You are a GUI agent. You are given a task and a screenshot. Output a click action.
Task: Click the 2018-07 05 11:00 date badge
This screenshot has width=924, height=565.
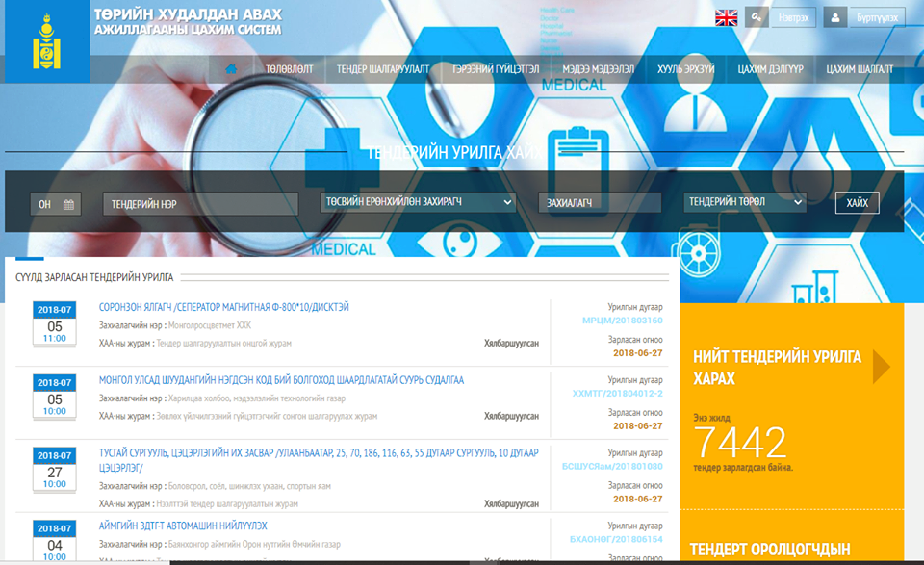click(x=55, y=324)
